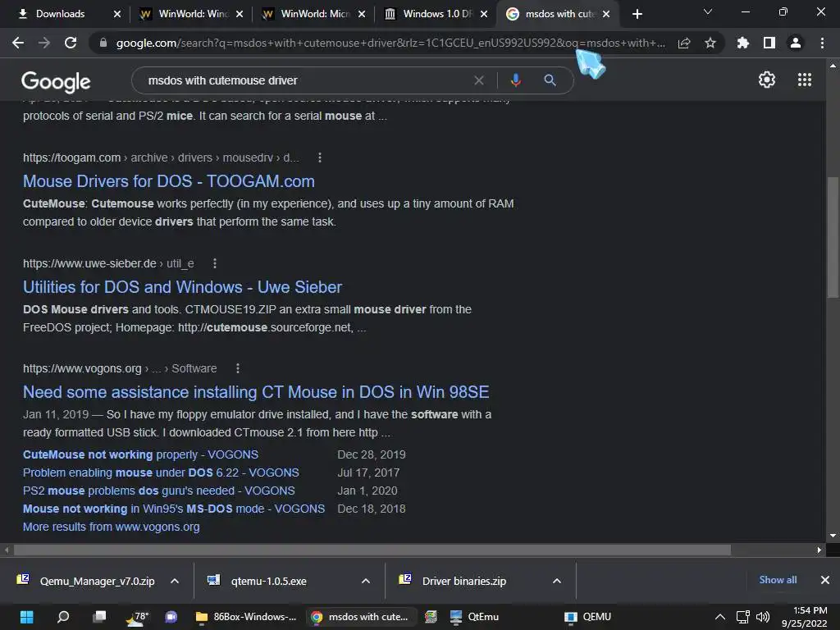Open QEMU window from taskbar
Image resolution: width=840 pixels, height=630 pixels.
(x=588, y=617)
